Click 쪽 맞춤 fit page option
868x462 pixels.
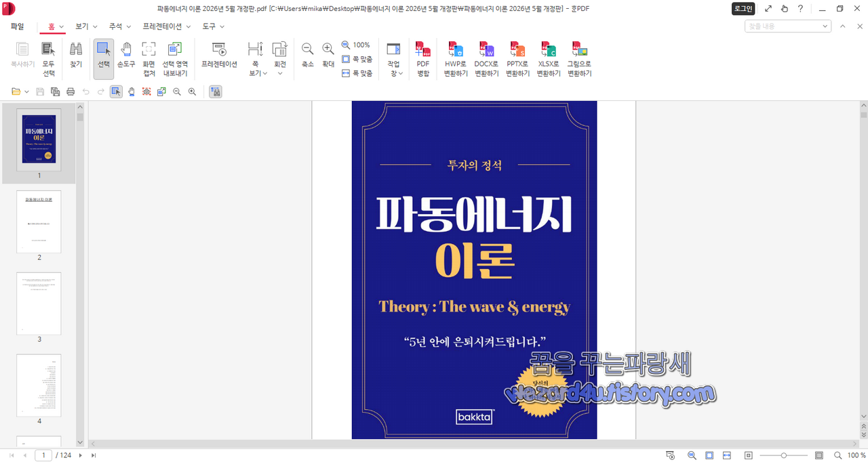[x=357, y=59]
